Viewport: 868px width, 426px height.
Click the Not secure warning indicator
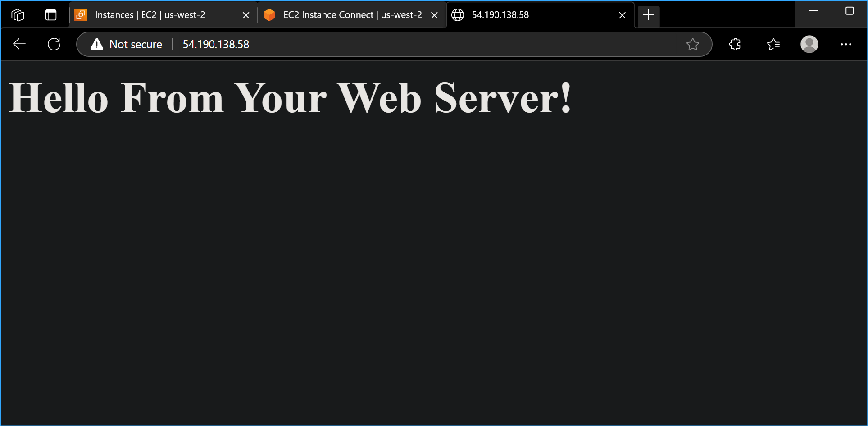point(127,44)
